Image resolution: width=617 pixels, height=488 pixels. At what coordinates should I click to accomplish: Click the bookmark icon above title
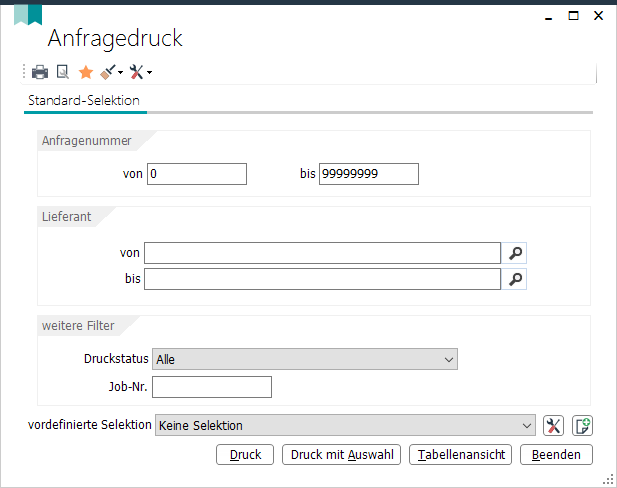[x=28, y=15]
